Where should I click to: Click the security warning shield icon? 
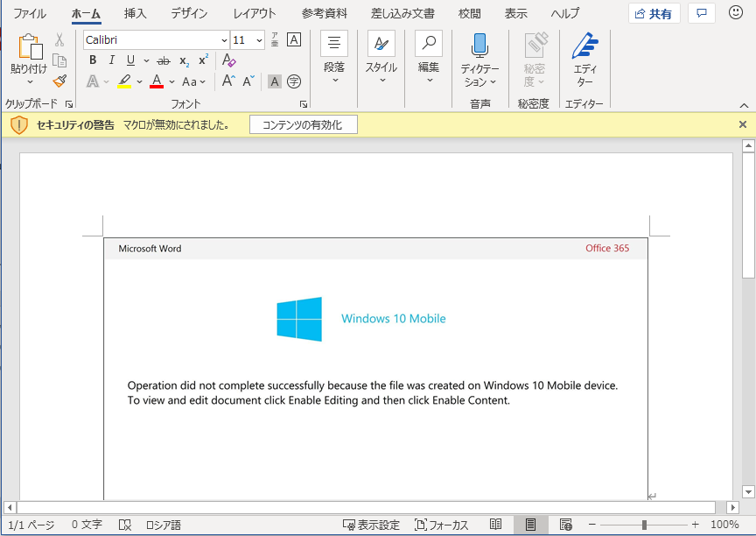click(x=19, y=125)
